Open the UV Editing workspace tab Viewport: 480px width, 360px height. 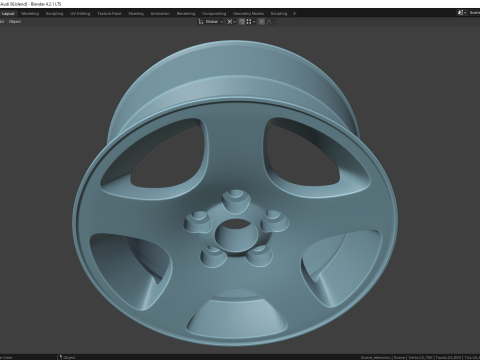click(80, 14)
